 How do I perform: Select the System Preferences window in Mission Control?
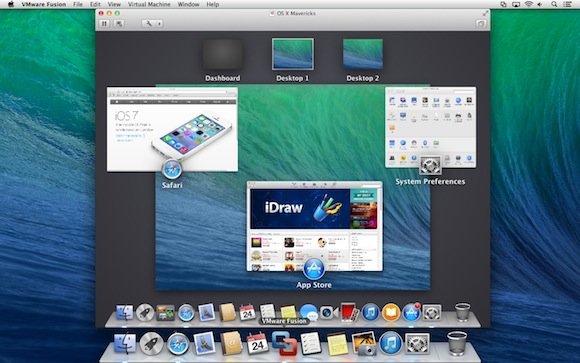431,127
